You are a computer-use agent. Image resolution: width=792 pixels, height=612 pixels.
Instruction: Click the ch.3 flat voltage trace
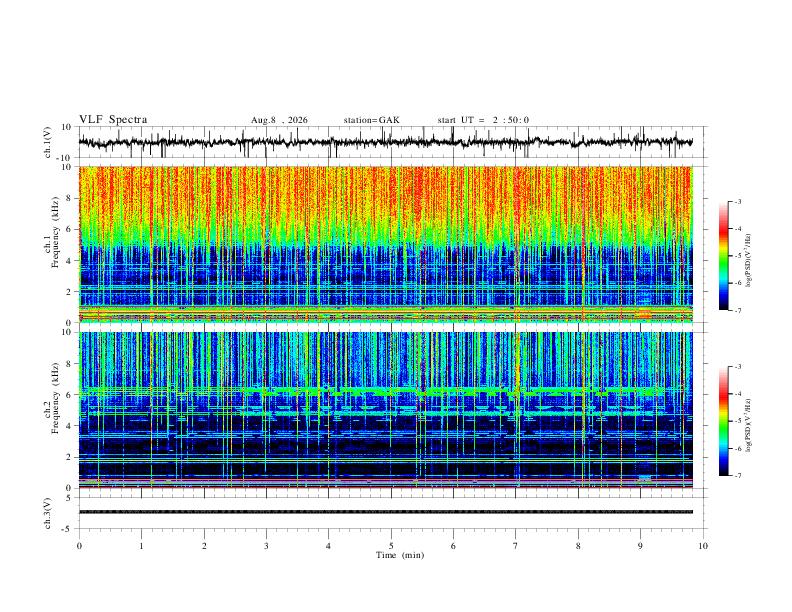385,512
